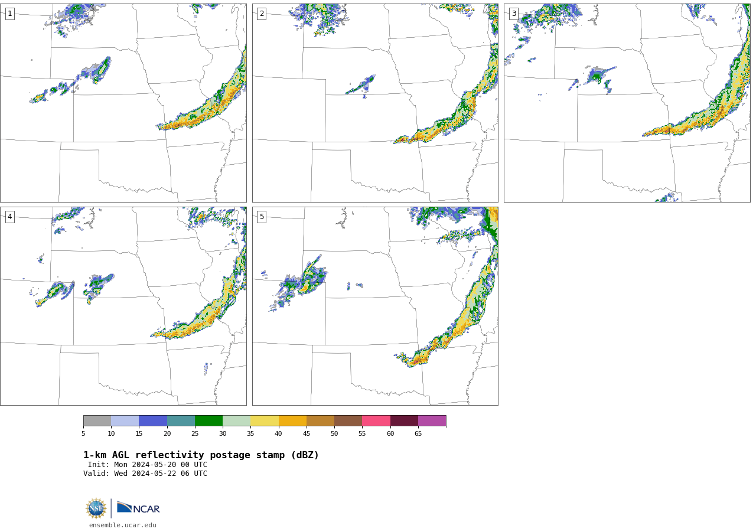The height and width of the screenshot is (532, 756).
Task: Click the member label '3' box
Action: [x=513, y=14]
